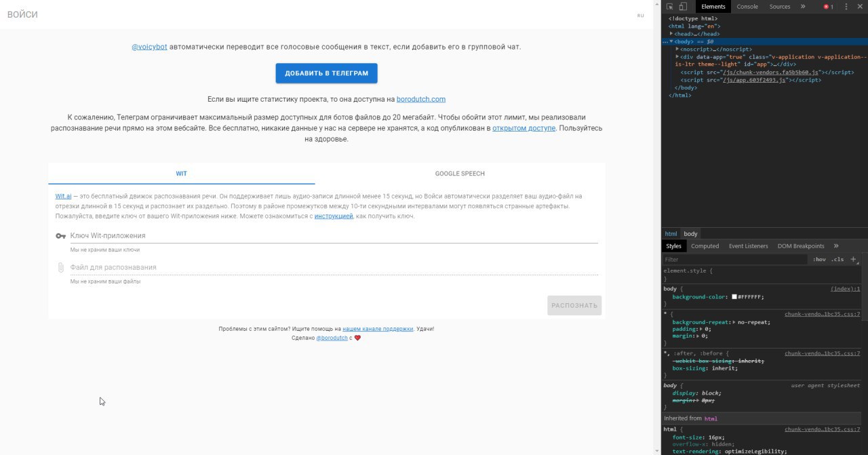868x455 pixels.
Task: Expand the noscript element node
Action: click(677, 49)
